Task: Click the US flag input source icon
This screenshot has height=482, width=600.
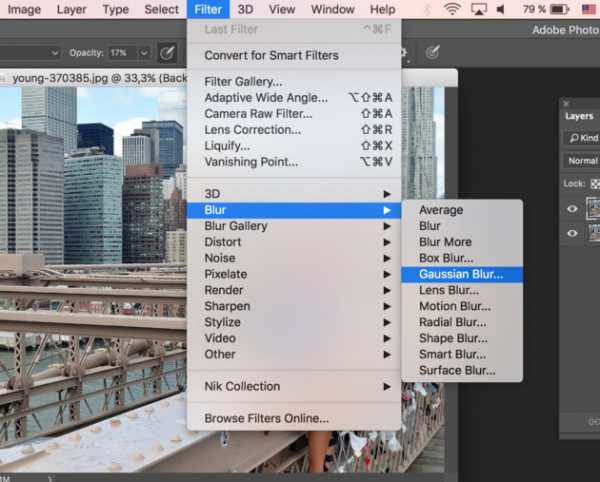Action: click(589, 9)
